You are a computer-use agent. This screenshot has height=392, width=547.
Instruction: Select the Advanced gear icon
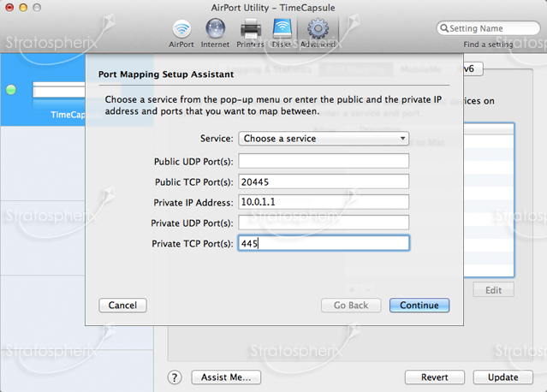click(318, 33)
